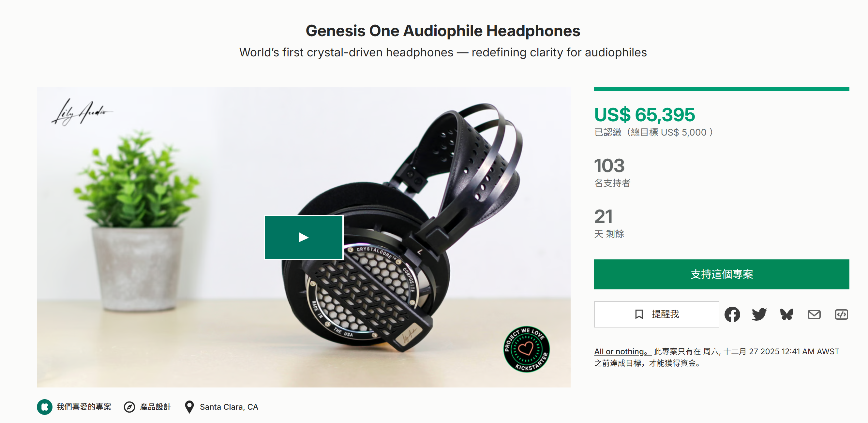
Task: Click the Genesis One Audiophile Headphones title
Action: (443, 31)
